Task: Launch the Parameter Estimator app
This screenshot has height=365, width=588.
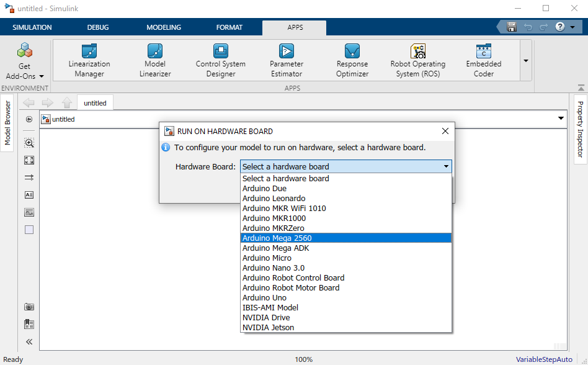Action: click(x=287, y=60)
